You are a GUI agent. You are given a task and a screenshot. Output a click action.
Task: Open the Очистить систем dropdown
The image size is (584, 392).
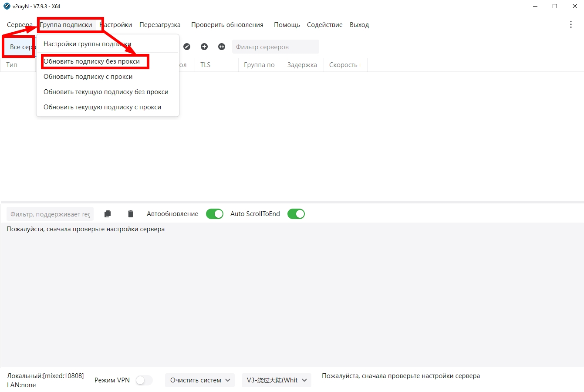(x=200, y=380)
